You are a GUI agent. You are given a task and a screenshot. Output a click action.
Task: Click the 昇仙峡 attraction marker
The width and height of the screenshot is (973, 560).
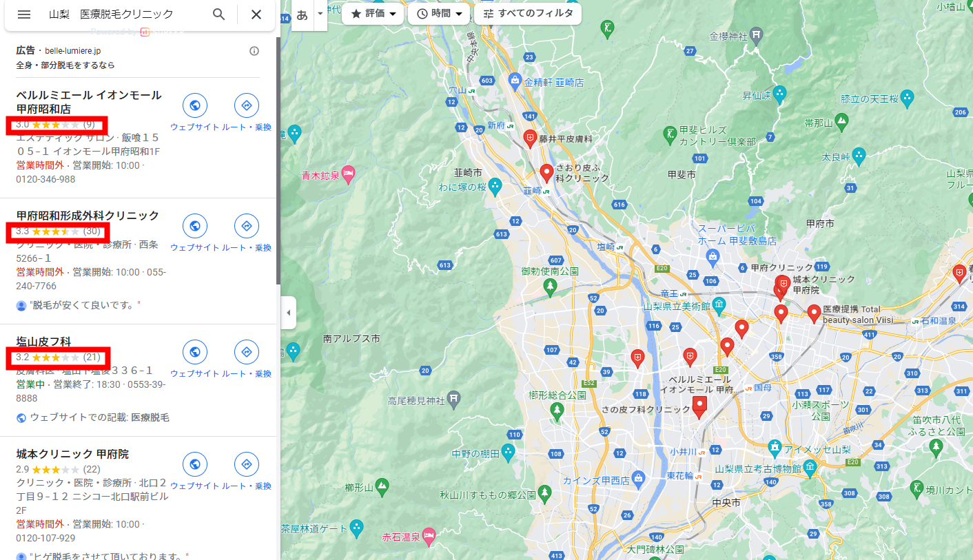click(x=779, y=93)
